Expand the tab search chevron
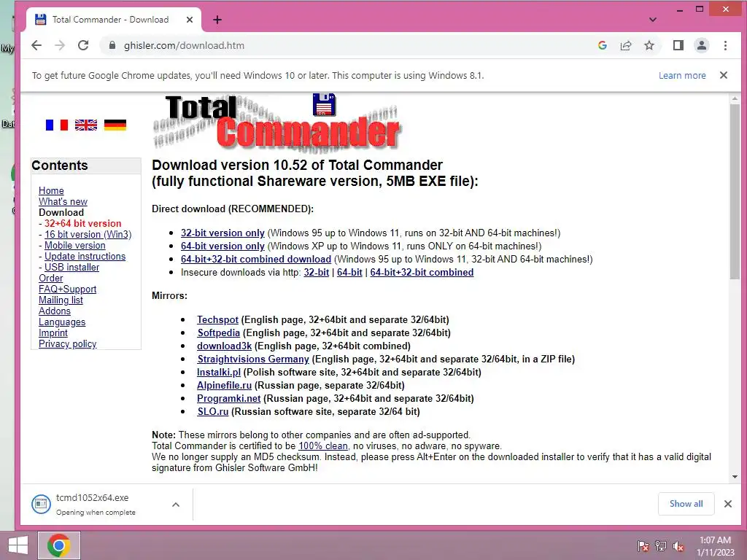Viewport: 747px width, 560px height. [653, 20]
